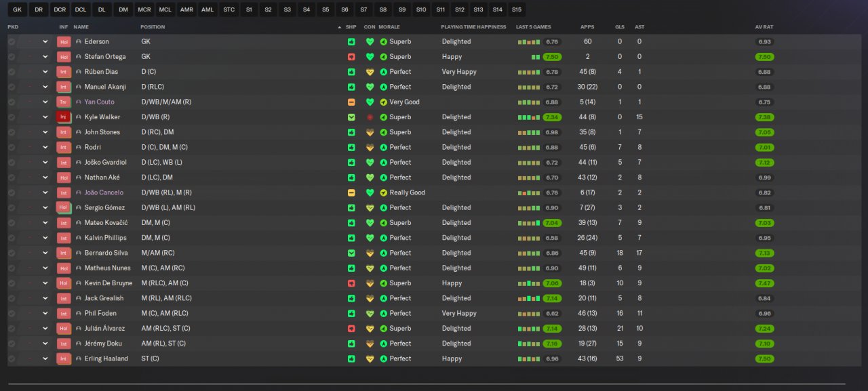Screen dimensions: 868x391
Task: Click Kevin De Bruyne's red sharpness icon
Action: pos(351,283)
